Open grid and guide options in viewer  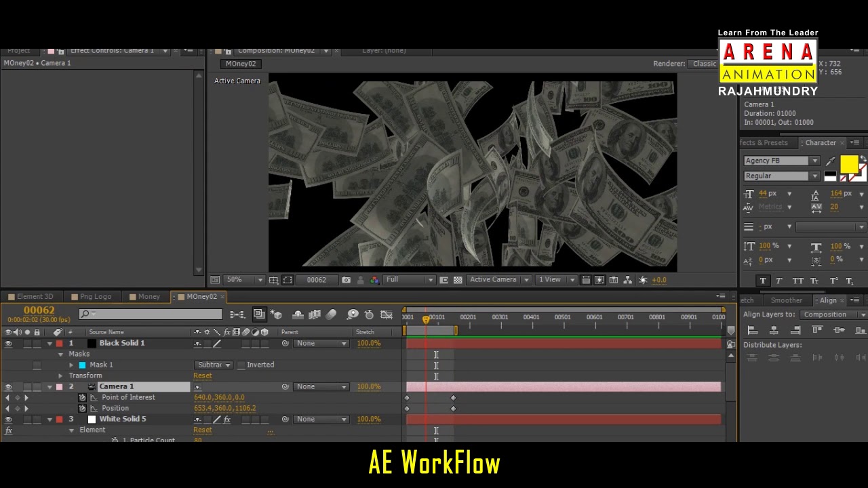(x=273, y=280)
